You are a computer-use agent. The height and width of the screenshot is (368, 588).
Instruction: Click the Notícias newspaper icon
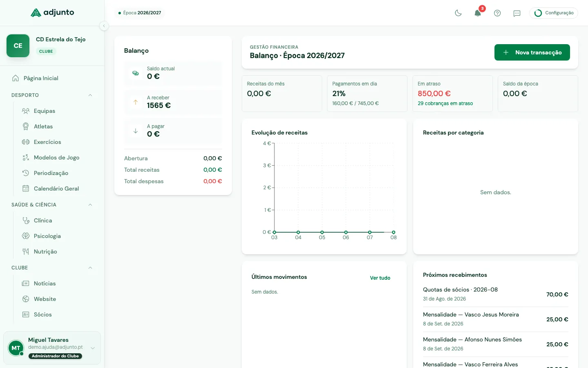pyautogui.click(x=26, y=283)
